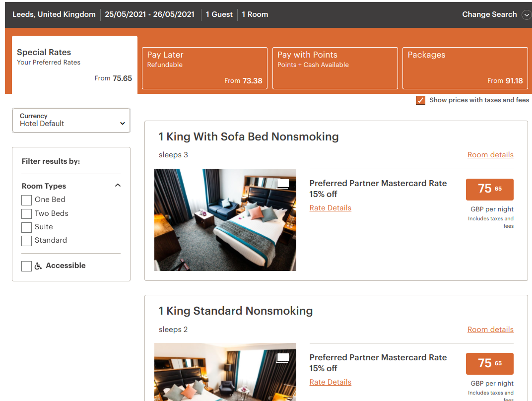Untick Show prices with taxes and fees

pyautogui.click(x=420, y=100)
